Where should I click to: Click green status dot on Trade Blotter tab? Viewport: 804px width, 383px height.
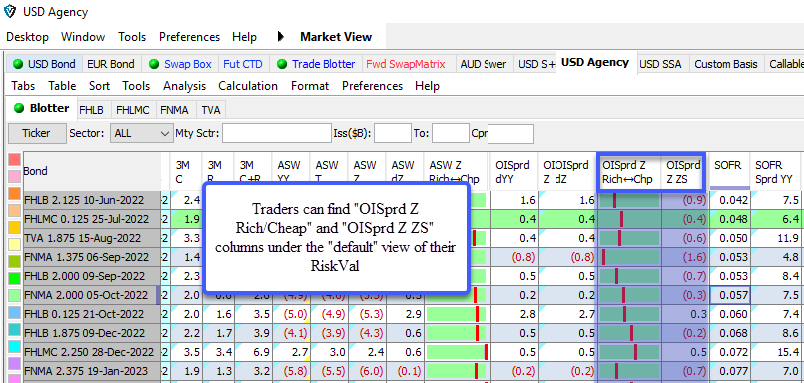282,65
